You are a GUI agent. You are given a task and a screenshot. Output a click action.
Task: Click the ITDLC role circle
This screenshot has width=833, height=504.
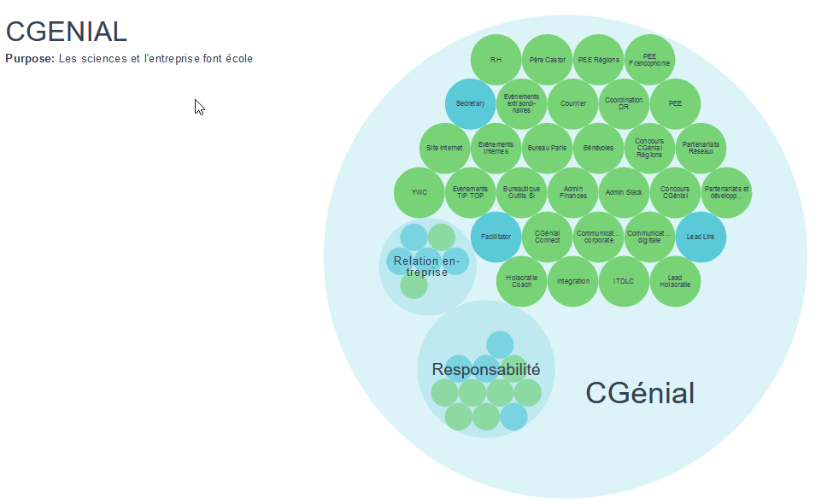(x=624, y=281)
